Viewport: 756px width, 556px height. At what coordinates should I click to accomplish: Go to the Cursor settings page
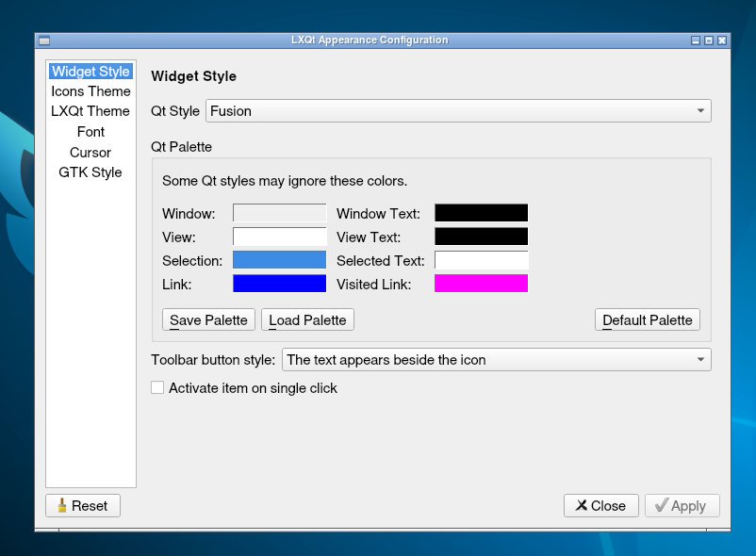point(90,153)
